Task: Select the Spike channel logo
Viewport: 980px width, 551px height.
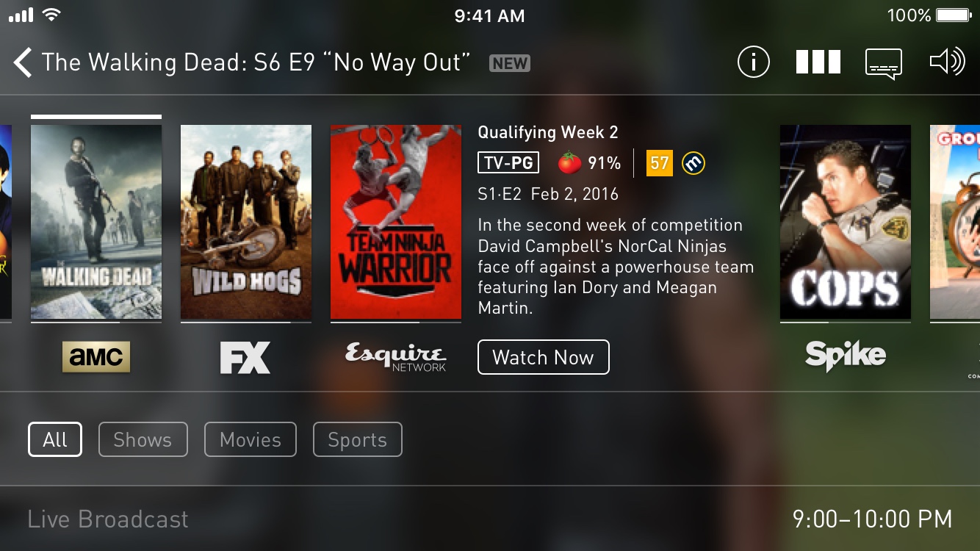Action: click(x=846, y=357)
